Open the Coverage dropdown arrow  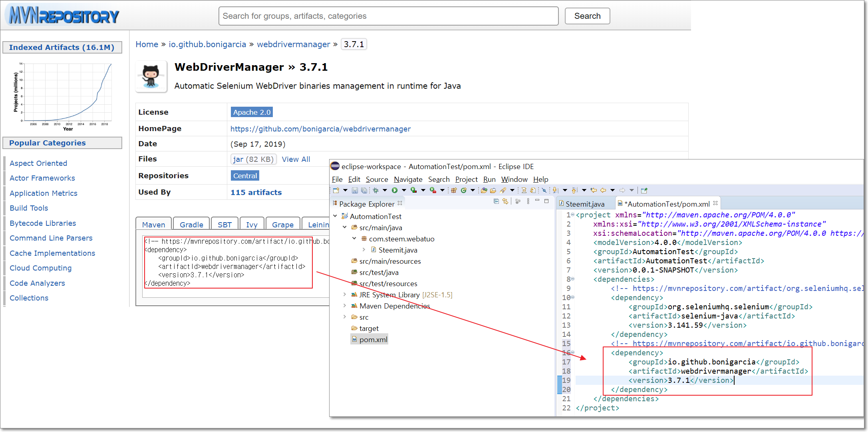coord(423,190)
